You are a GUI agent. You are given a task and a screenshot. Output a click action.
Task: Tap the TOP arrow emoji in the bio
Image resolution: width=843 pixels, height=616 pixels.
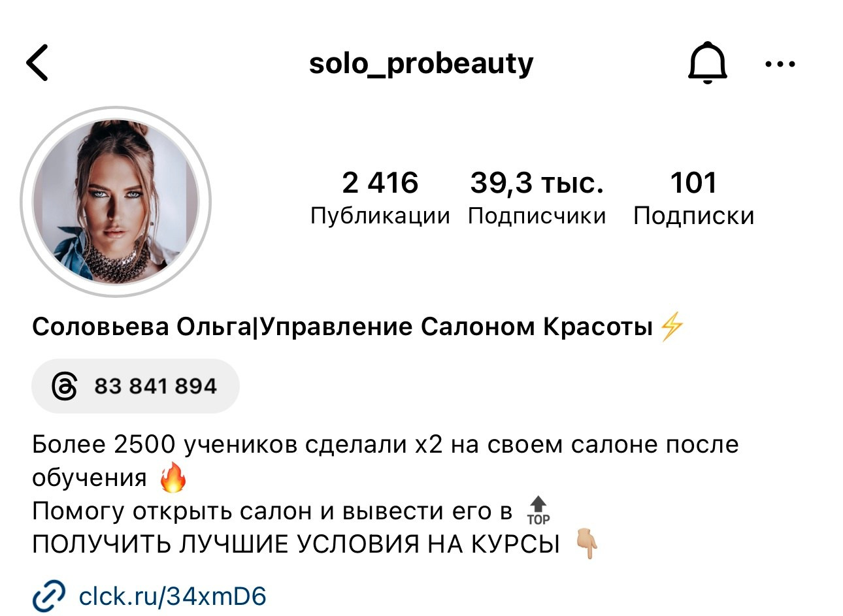538,510
